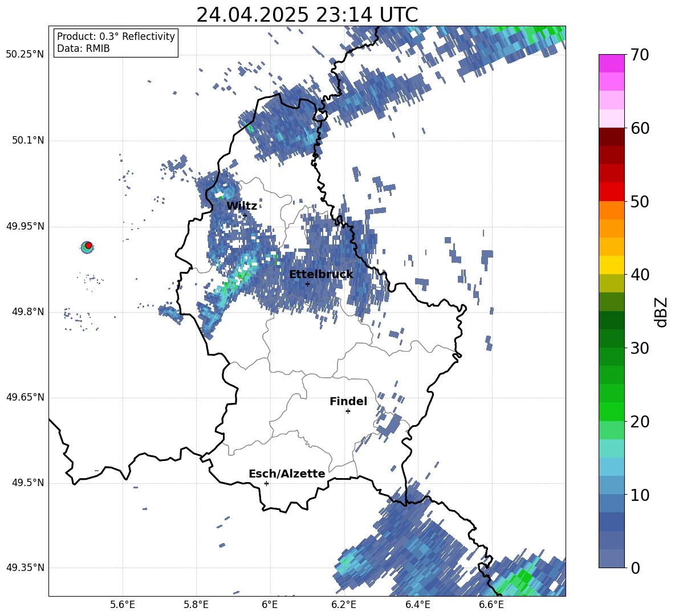Click the 49.95°N latitude label
Viewport: 675px width, 616px height.
click(25, 226)
